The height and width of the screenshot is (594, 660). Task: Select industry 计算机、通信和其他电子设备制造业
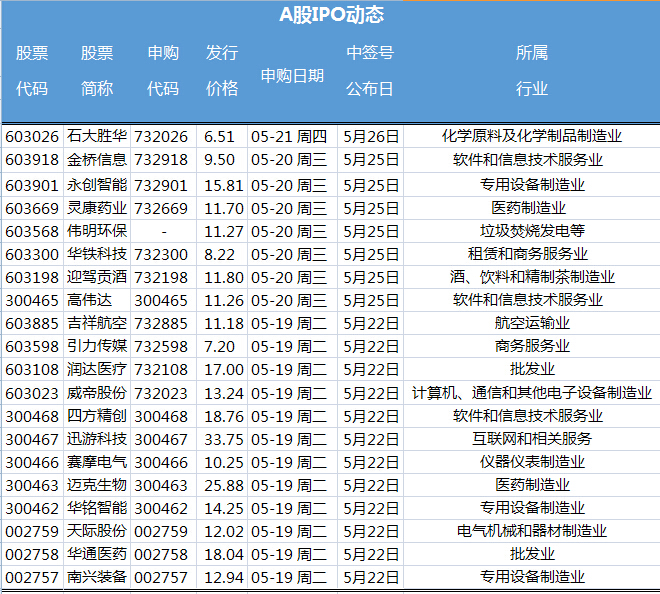click(x=532, y=393)
